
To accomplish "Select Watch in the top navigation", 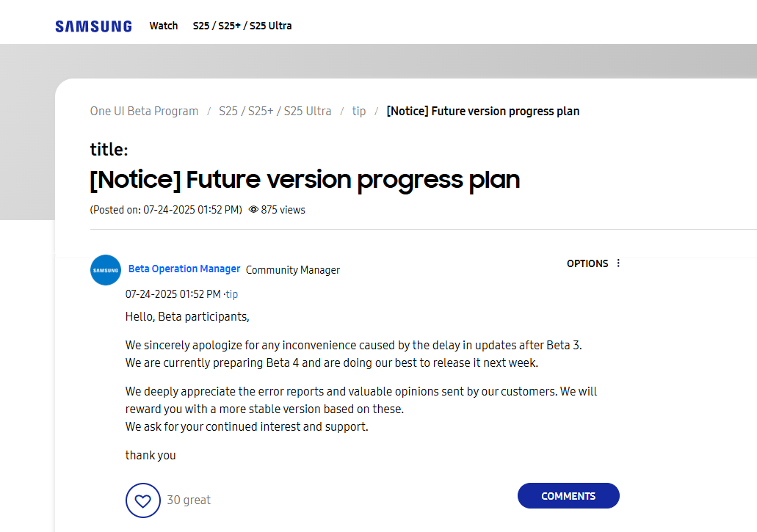I will point(163,26).
